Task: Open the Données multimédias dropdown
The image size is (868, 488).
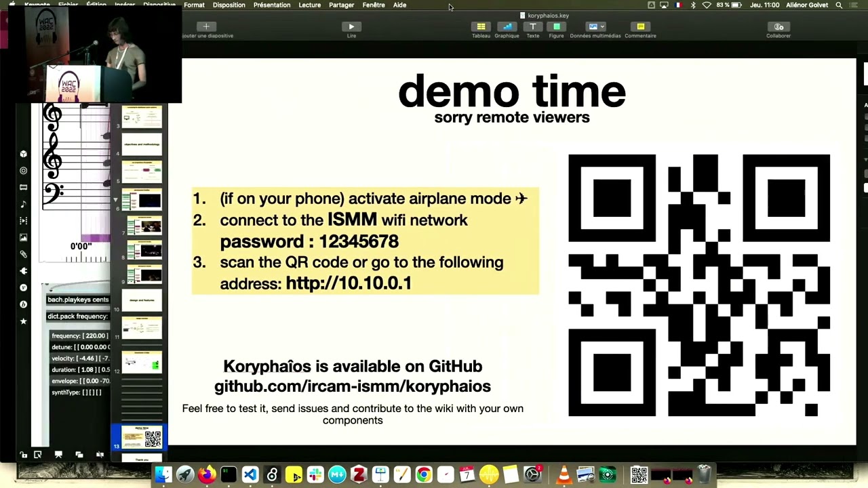Action: [596, 27]
